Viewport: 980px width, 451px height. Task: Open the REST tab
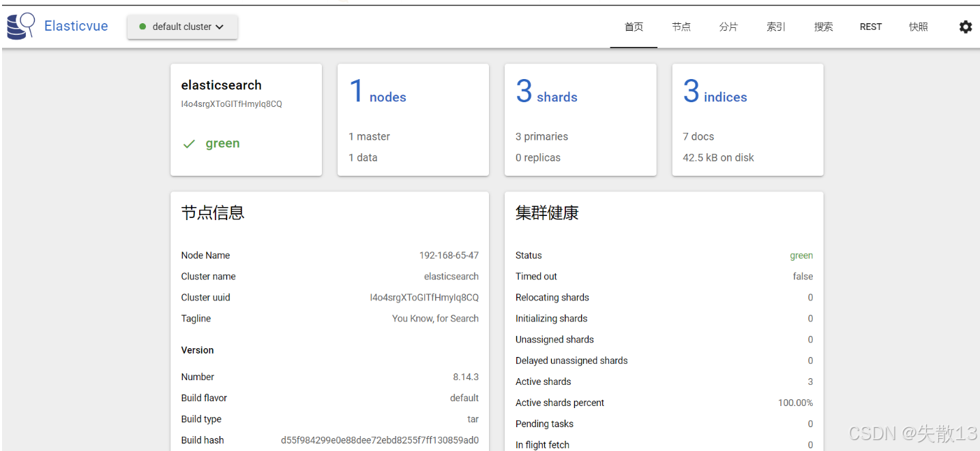tap(871, 27)
